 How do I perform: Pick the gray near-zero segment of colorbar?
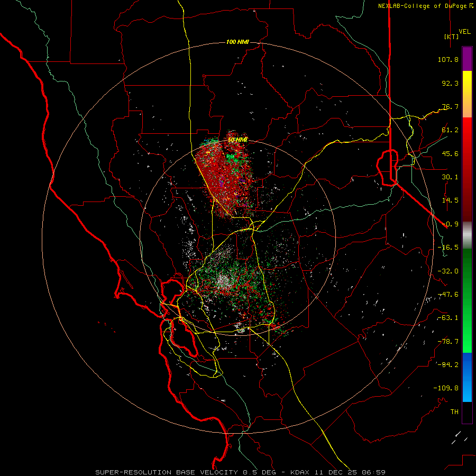click(x=467, y=235)
